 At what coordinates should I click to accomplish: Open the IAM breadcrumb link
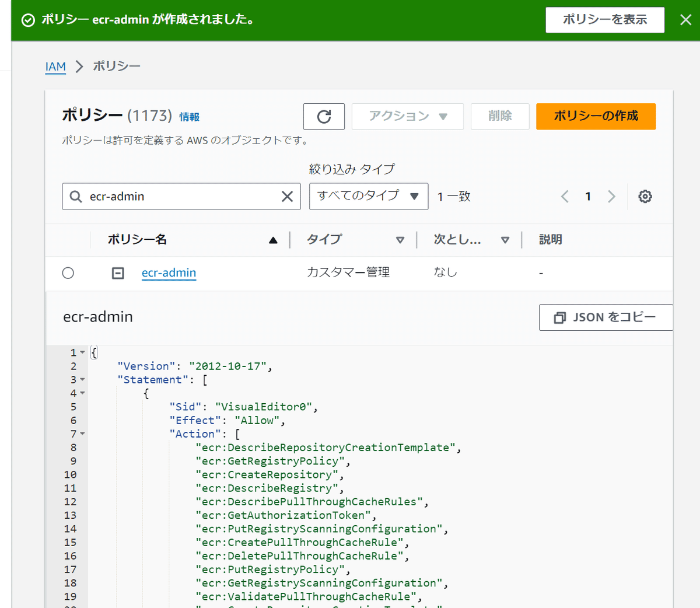[55, 67]
